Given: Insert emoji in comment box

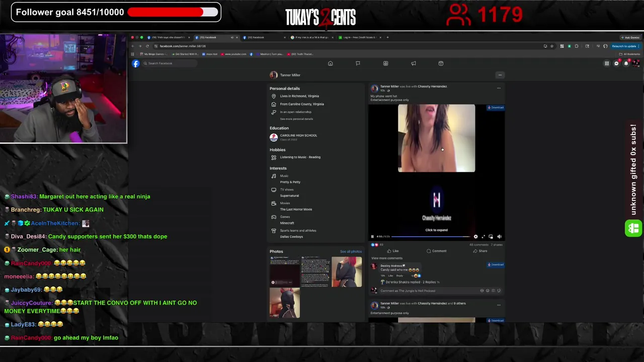Looking at the screenshot, I should click(x=488, y=291).
